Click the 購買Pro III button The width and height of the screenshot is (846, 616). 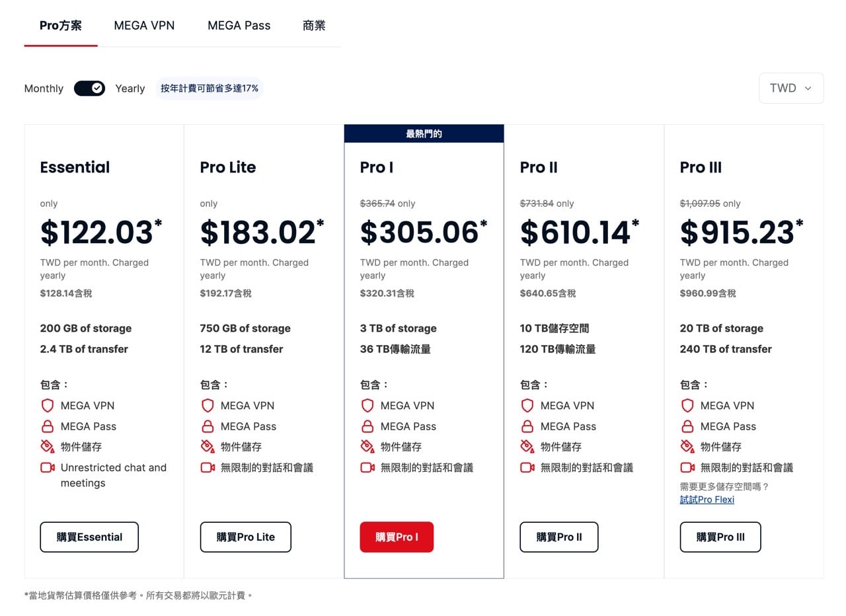pos(720,537)
